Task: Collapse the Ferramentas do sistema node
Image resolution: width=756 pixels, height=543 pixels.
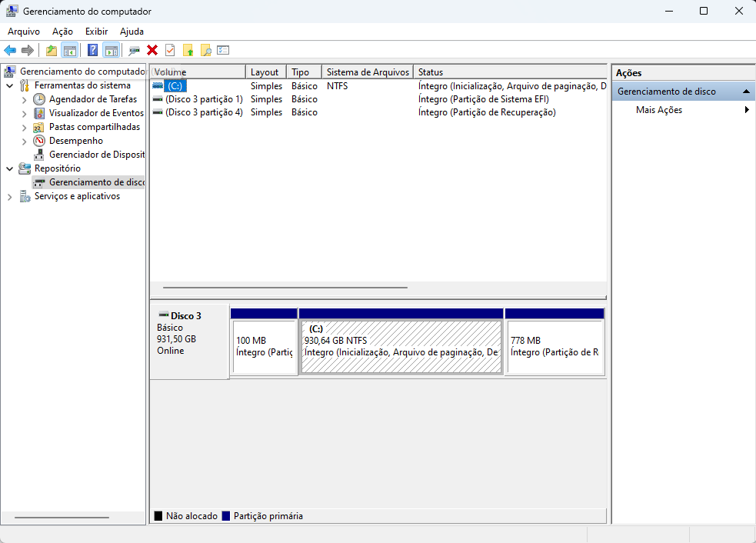Action: 10,85
